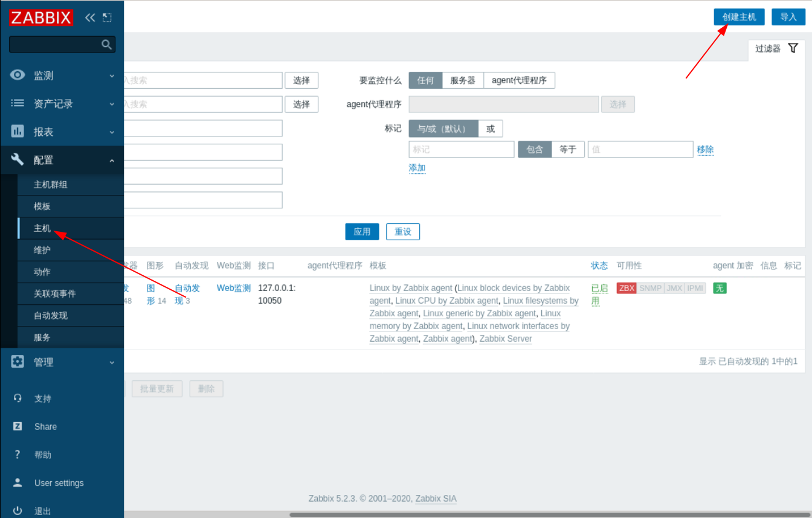Click the 标记 tag name field

point(462,149)
